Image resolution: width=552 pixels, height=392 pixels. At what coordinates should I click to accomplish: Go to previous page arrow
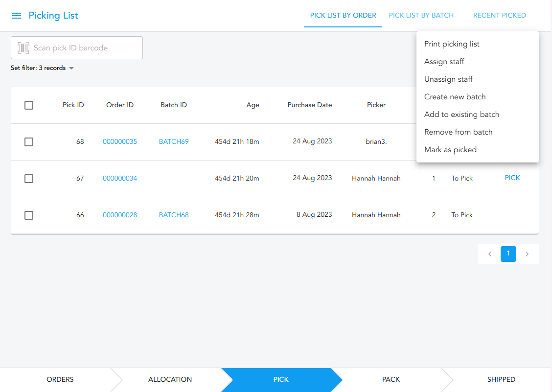coord(489,254)
